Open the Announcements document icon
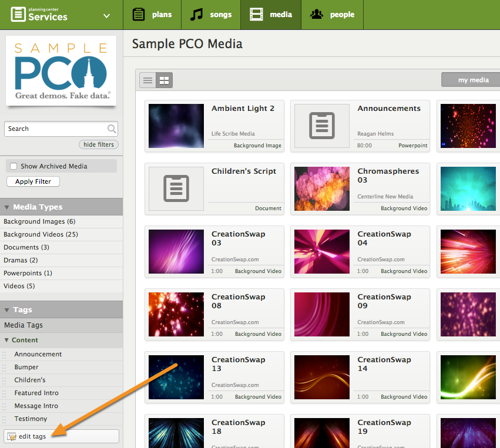 322,126
